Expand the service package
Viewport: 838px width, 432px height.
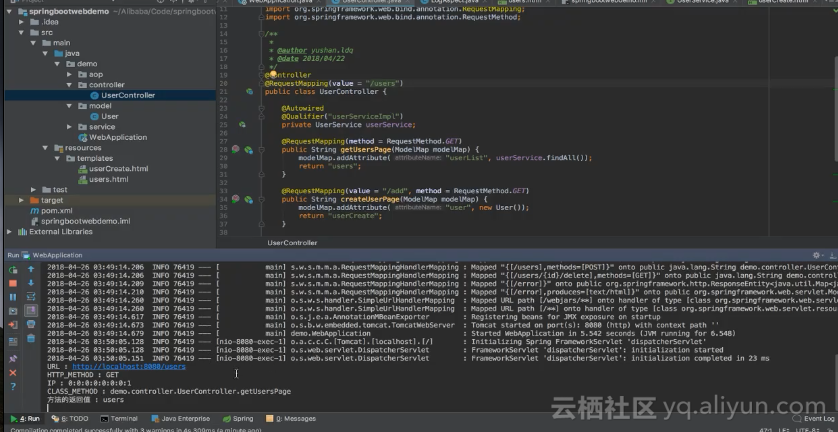click(x=69, y=127)
